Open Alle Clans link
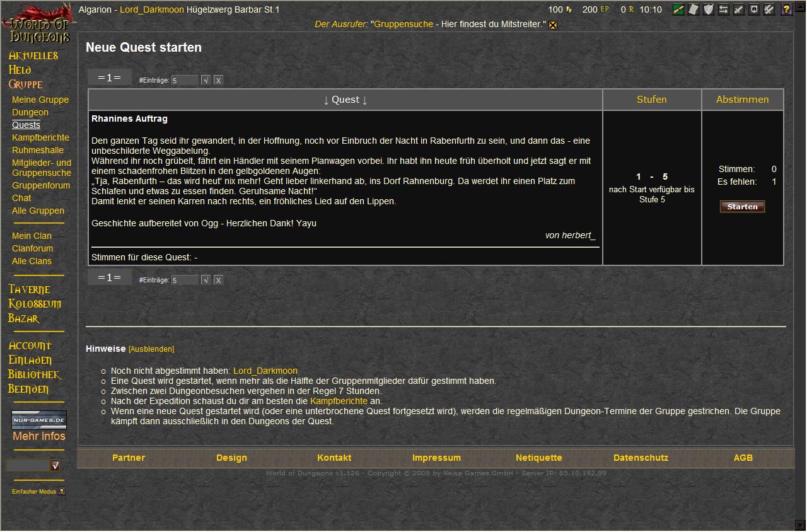The height and width of the screenshot is (532, 807). (x=32, y=261)
